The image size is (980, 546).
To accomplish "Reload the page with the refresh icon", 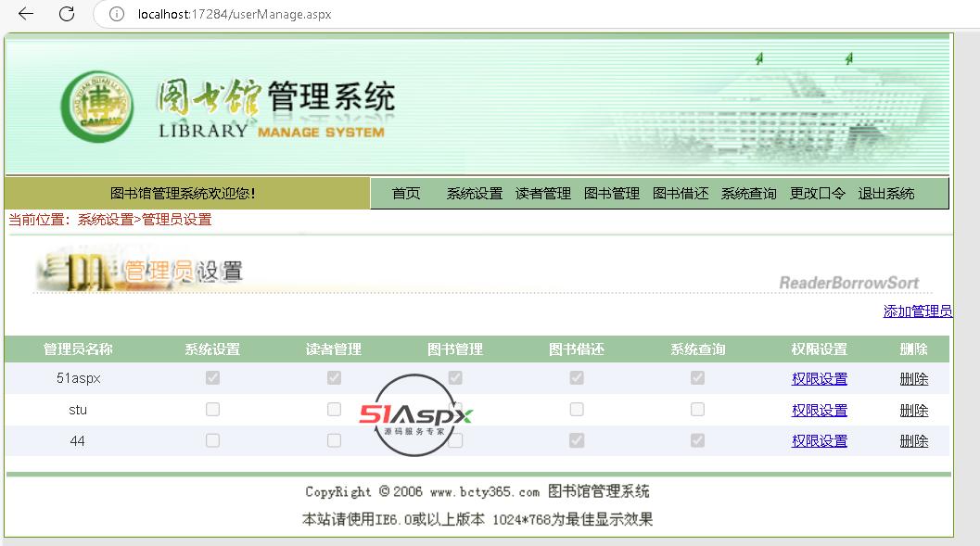I will (67, 14).
